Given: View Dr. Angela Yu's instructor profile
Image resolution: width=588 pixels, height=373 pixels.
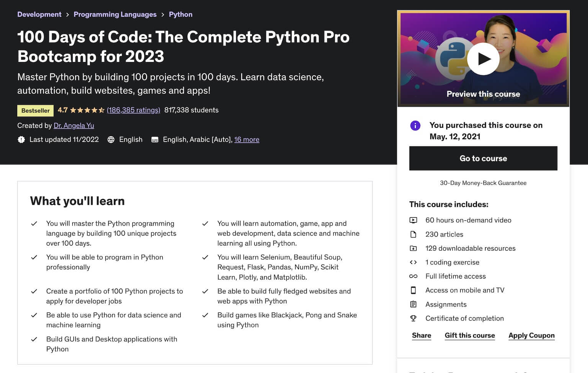Looking at the screenshot, I should [73, 125].
